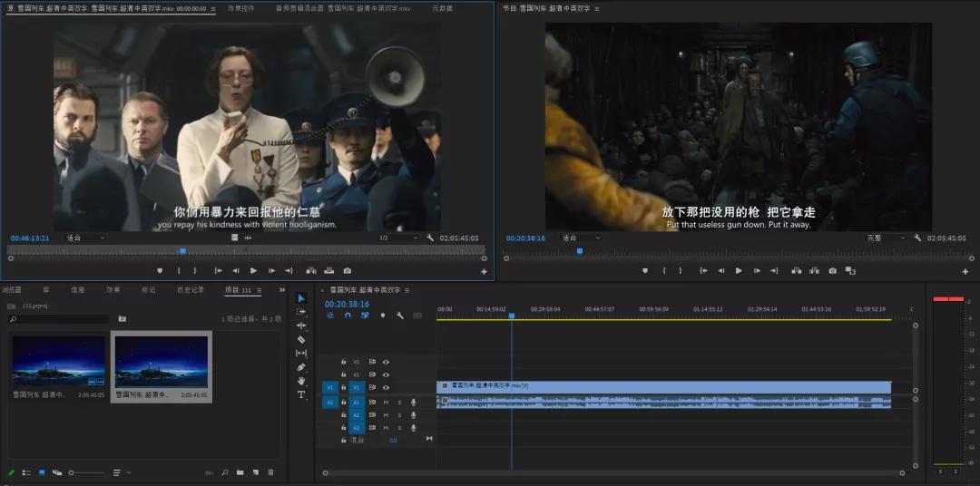Click the trash icon in Project panel
Screen dimensions: 980x486
(x=270, y=472)
